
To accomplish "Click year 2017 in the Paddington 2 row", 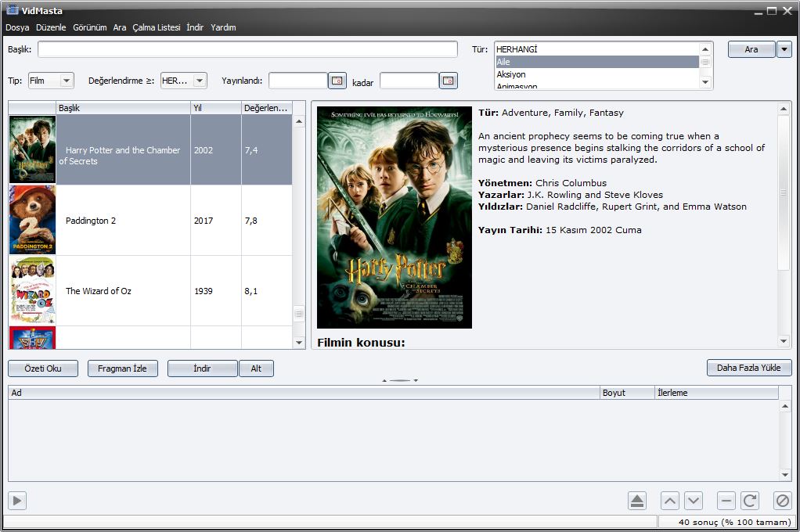I will [x=204, y=221].
